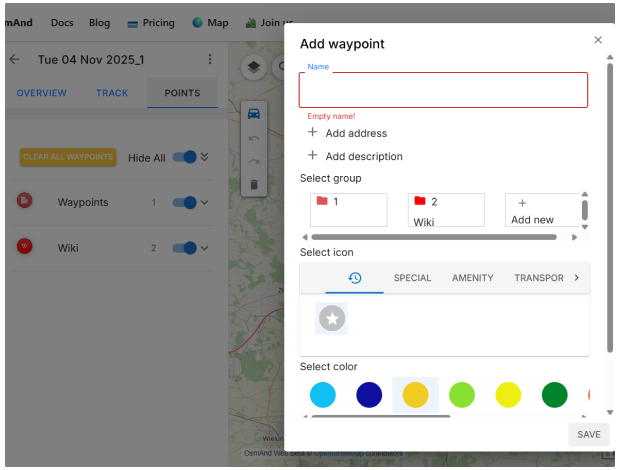The width and height of the screenshot is (620, 470).
Task: Expand the Waypoints group chevron
Action: tap(205, 203)
